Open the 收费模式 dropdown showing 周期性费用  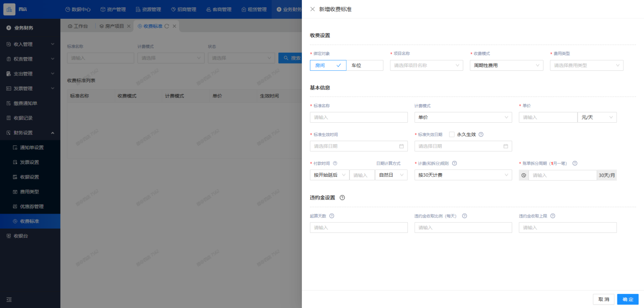pyautogui.click(x=507, y=66)
